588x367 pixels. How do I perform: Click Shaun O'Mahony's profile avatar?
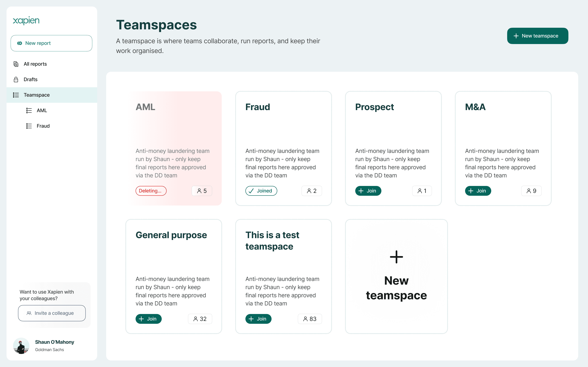point(21,346)
